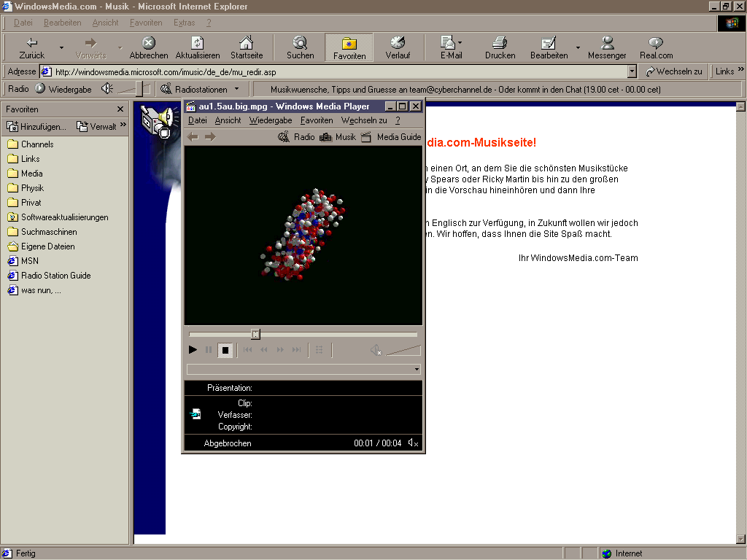Launch Messenger from the toolbar
The height and width of the screenshot is (560, 747).
coord(607,47)
